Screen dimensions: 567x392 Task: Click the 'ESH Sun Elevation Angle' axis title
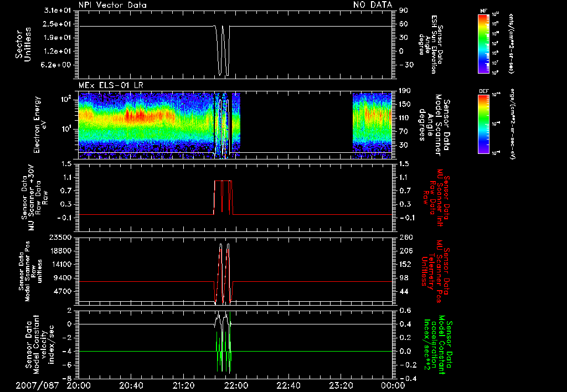(430, 44)
